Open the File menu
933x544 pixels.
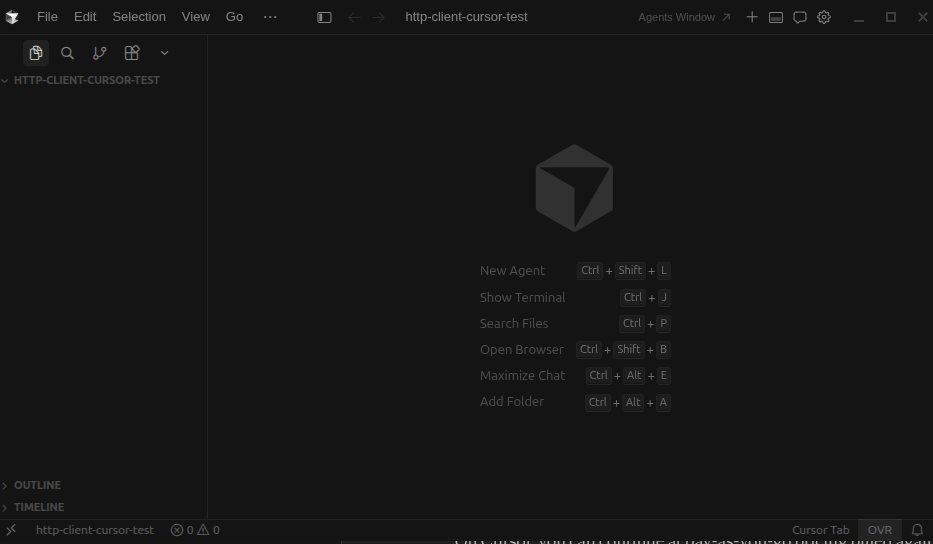coord(47,17)
